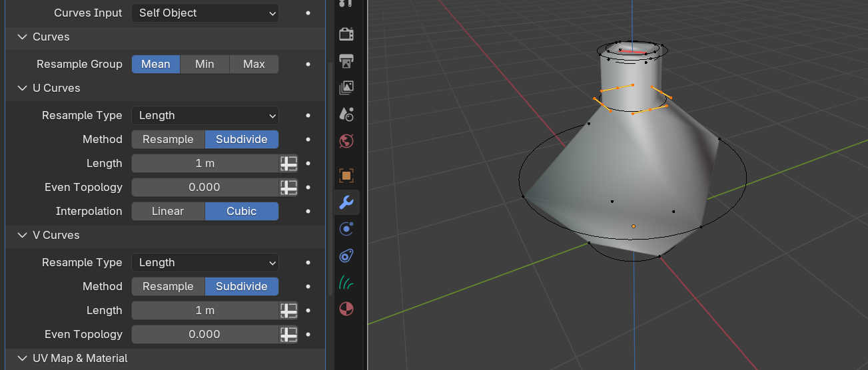This screenshot has height=370, width=868.
Task: Open the Render properties tab
Action: (346, 33)
